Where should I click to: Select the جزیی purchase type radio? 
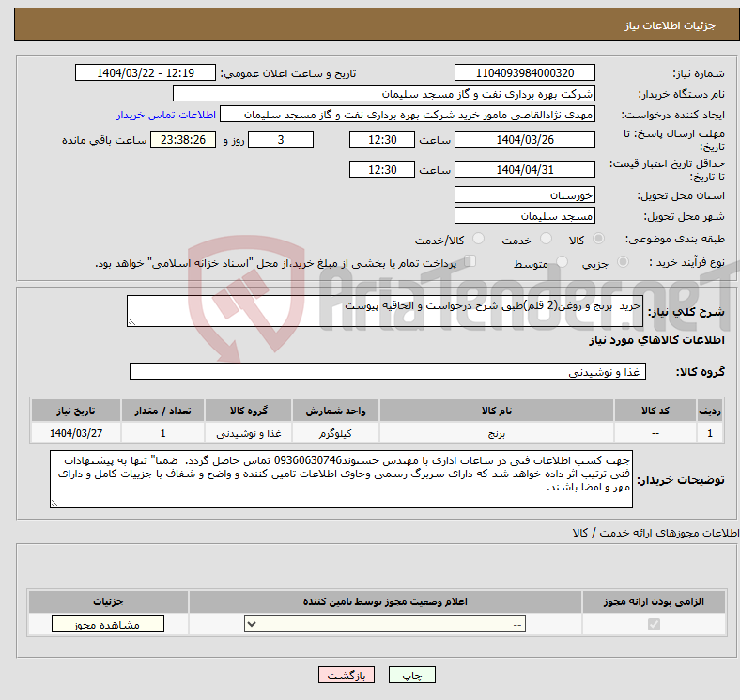click(x=623, y=261)
